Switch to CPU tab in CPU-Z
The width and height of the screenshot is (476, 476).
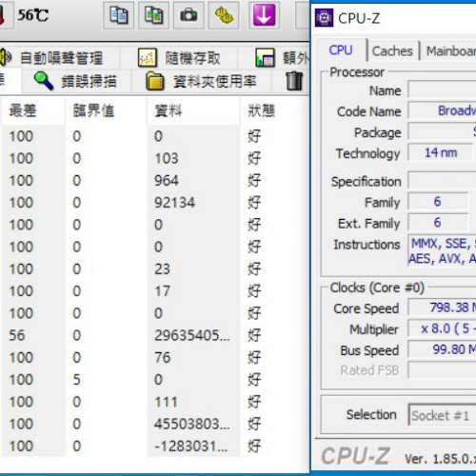[341, 50]
